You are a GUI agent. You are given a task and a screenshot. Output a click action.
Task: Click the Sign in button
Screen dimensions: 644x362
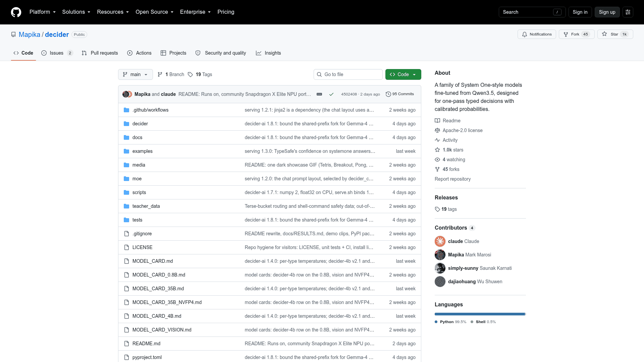580,12
